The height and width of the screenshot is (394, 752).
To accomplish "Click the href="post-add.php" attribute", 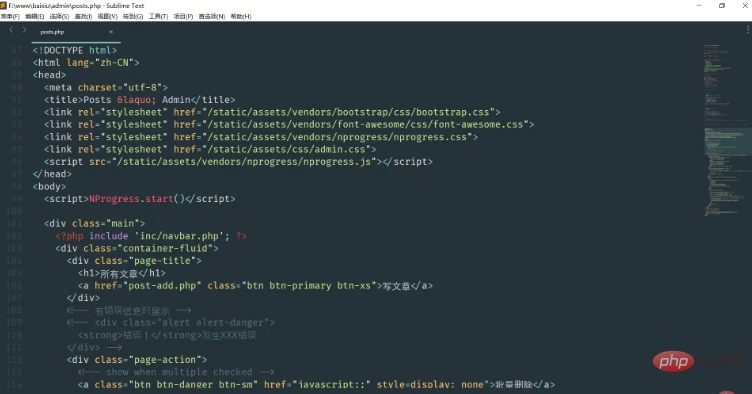I will pos(148,286).
